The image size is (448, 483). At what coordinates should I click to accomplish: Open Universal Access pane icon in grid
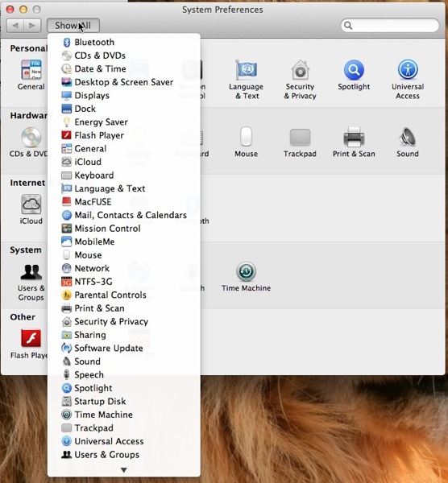point(408,70)
